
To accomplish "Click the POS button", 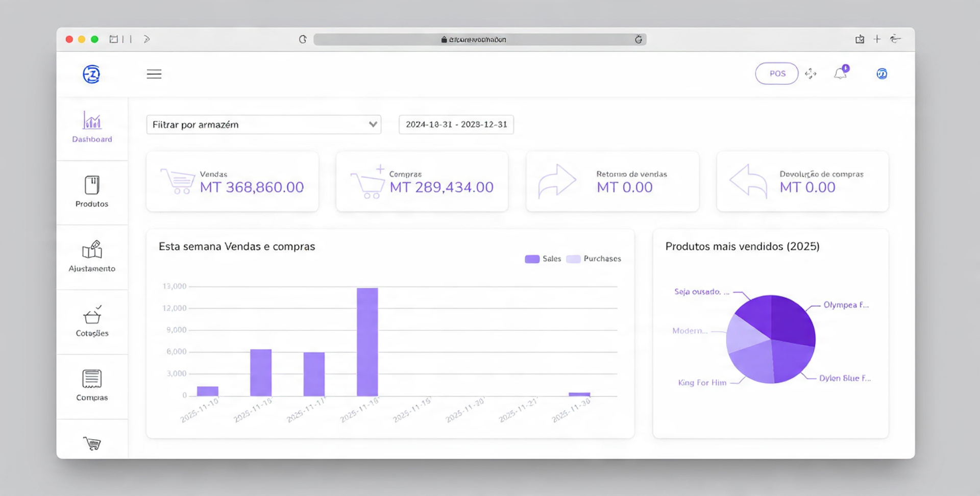I will (776, 73).
